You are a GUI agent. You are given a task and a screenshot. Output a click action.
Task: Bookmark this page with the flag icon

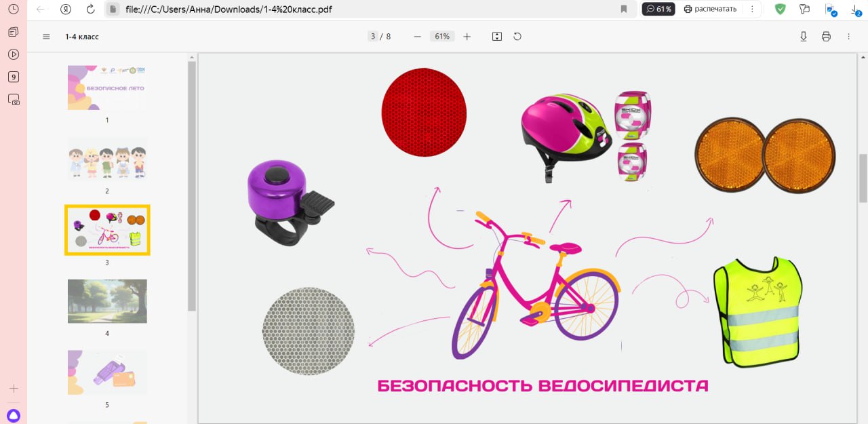624,9
